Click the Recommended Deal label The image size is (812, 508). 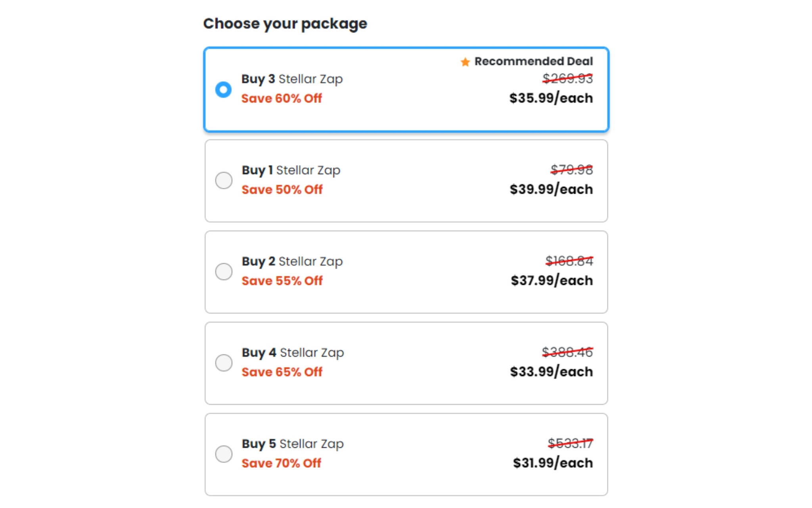[533, 62]
